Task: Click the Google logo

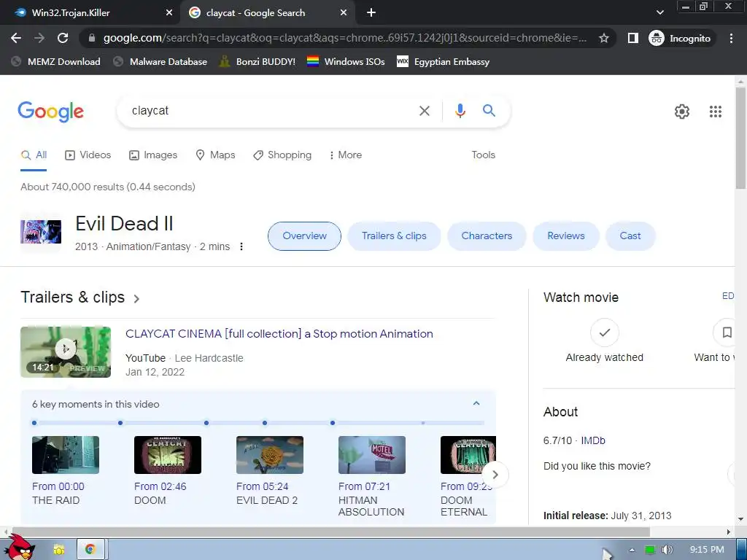Action: pos(51,112)
